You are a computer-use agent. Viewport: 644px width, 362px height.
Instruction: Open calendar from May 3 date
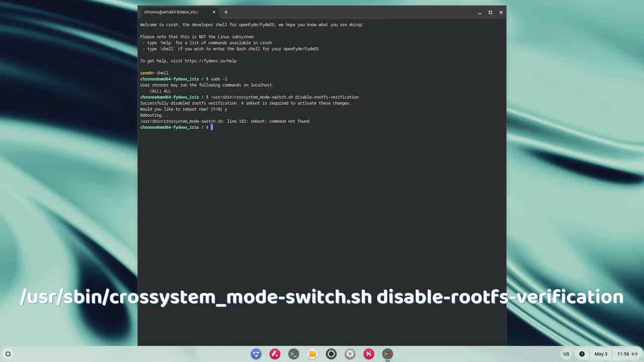click(601, 354)
